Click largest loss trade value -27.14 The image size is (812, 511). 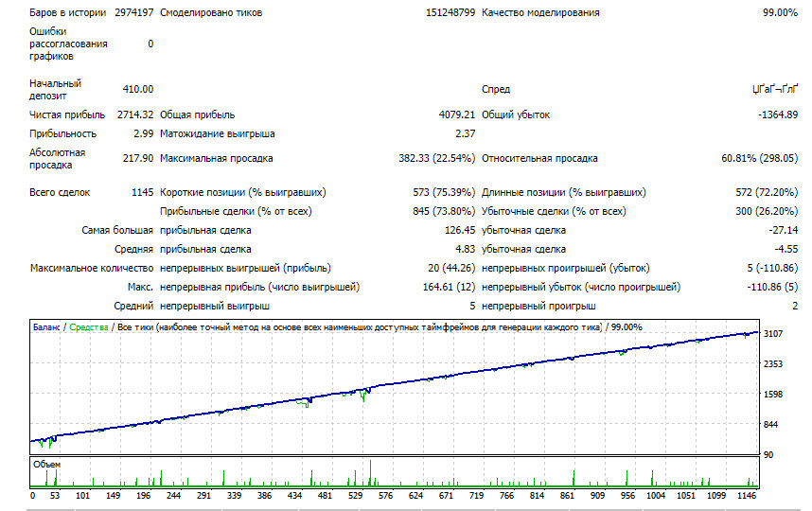(x=784, y=230)
